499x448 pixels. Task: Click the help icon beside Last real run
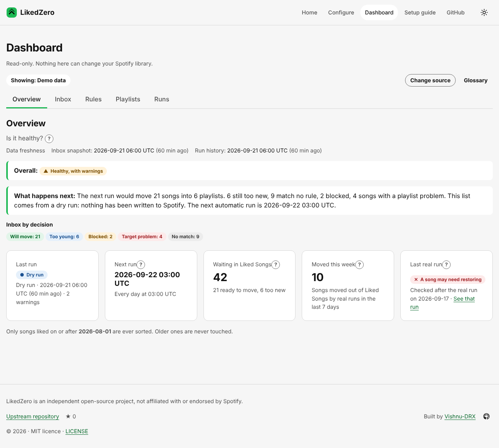[x=446, y=265]
